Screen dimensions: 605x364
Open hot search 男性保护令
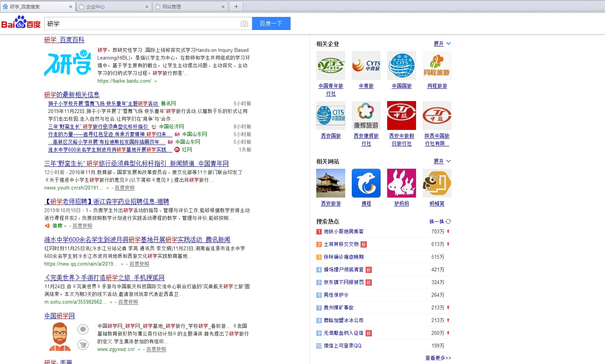pos(336,295)
